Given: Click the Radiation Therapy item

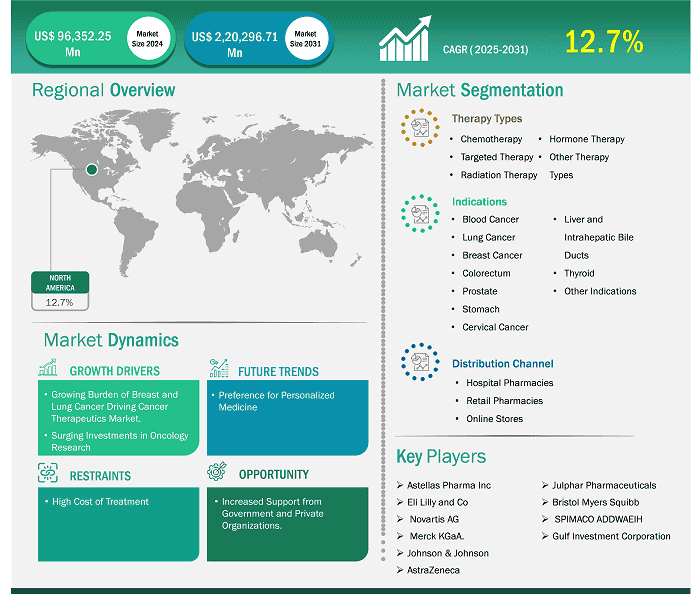Looking at the screenshot, I should (x=499, y=175).
